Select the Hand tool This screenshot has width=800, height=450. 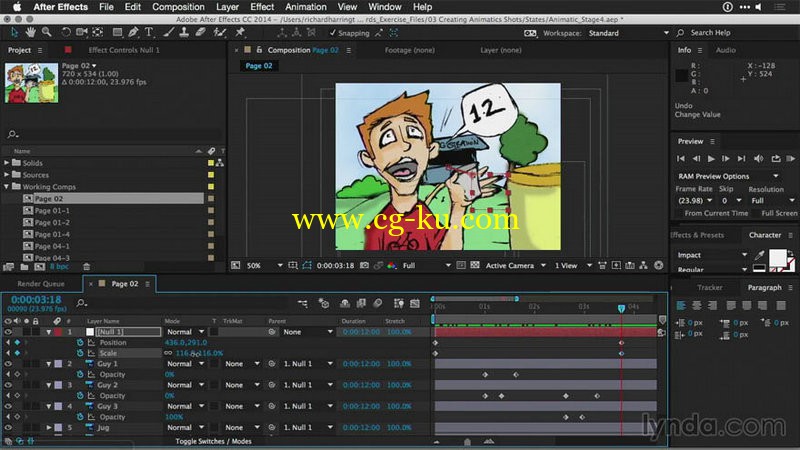[31, 33]
